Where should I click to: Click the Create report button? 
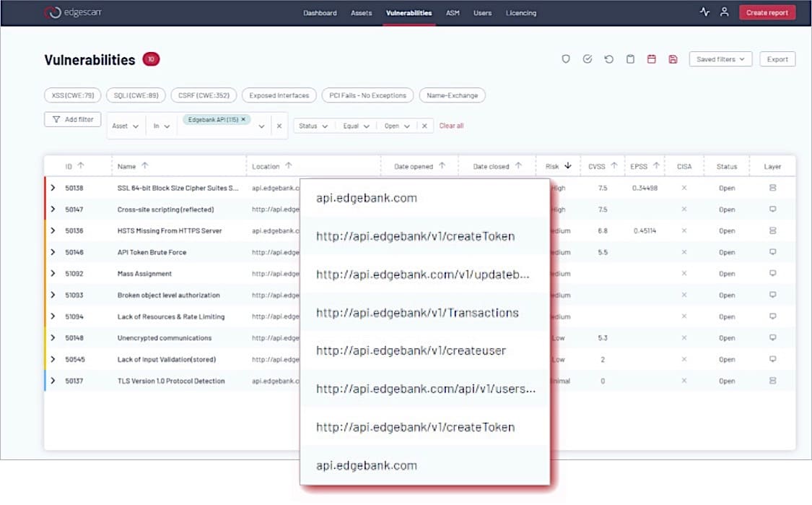pyautogui.click(x=767, y=12)
